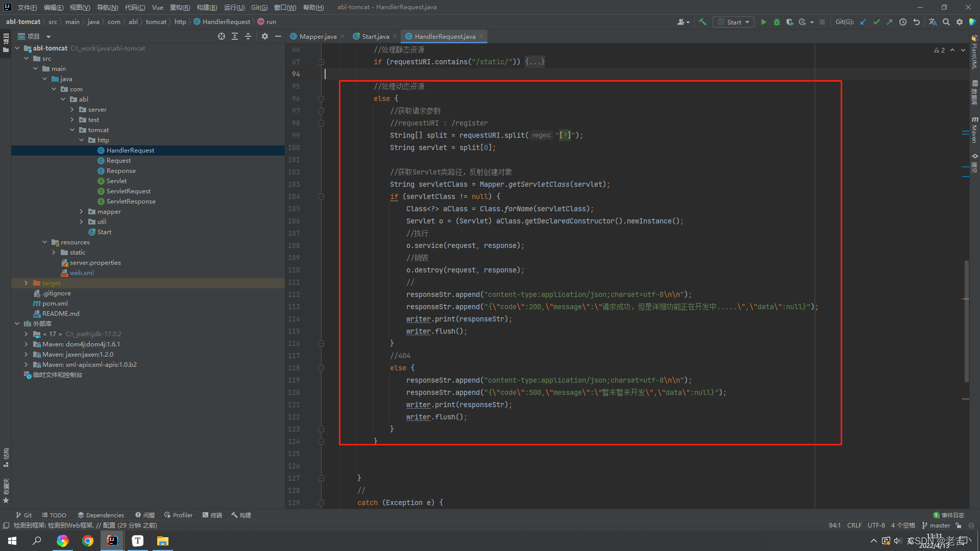Click the Git update project arrow
980x551 pixels.
pyautogui.click(x=863, y=22)
